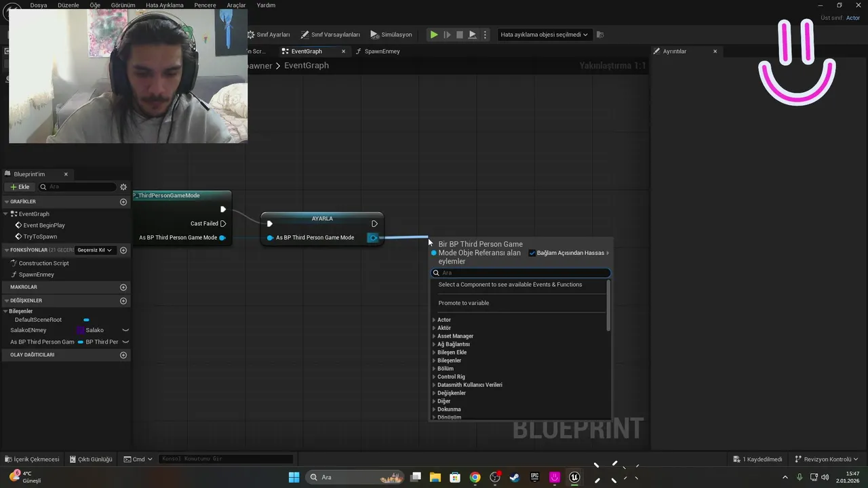Image resolution: width=868 pixels, height=488 pixels.
Task: Collapse the EventGraph tree node
Action: pyautogui.click(x=6, y=214)
